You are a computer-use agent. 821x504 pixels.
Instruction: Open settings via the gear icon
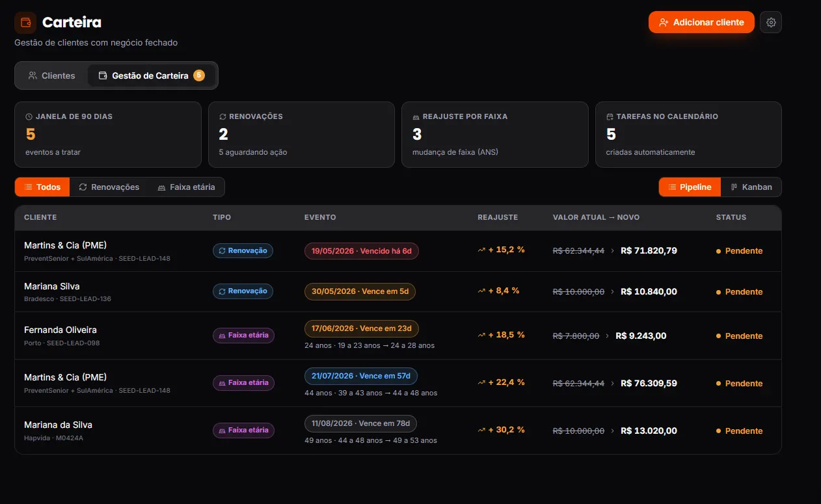tap(771, 22)
